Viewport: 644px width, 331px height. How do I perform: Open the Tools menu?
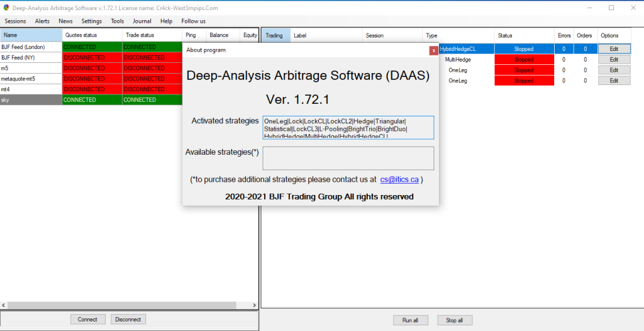tap(118, 21)
